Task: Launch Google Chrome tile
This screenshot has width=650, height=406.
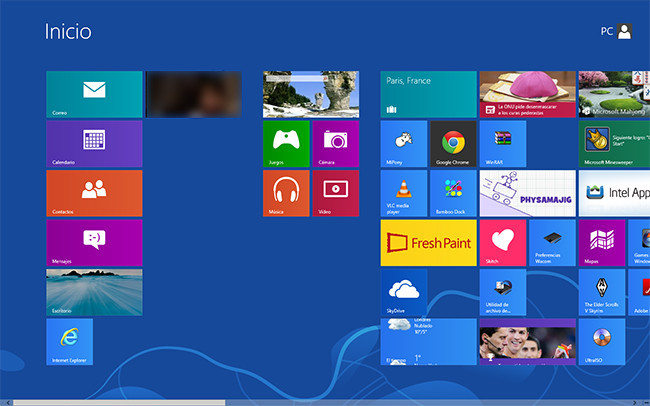Action: (453, 143)
